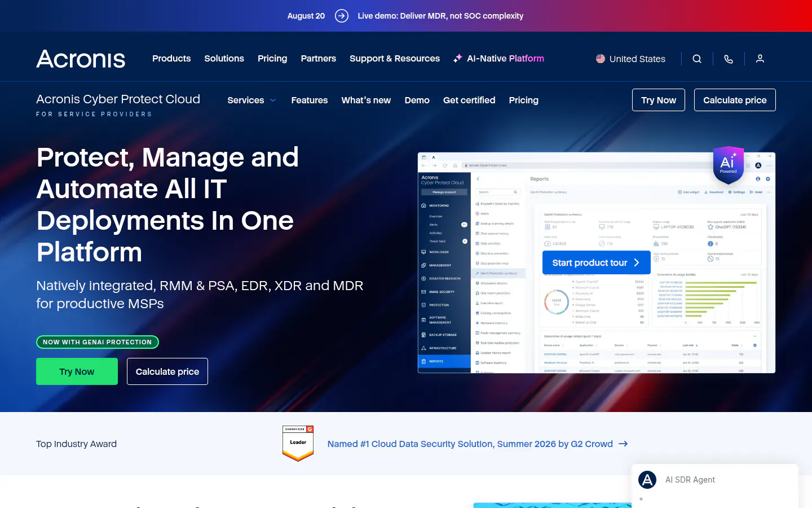Expand the Services dropdown chevron
Screen dimensions: 812x508
(273, 100)
